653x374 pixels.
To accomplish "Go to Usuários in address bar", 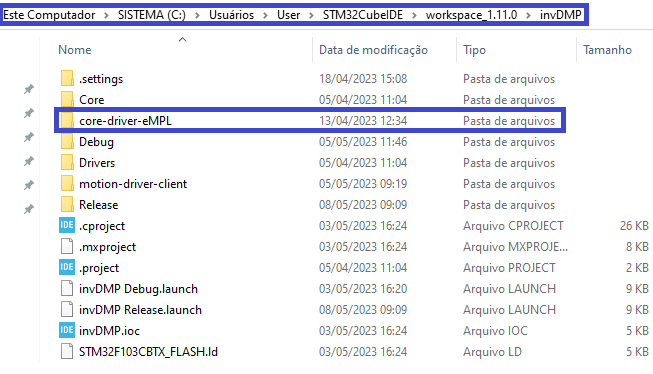I will (x=231, y=15).
